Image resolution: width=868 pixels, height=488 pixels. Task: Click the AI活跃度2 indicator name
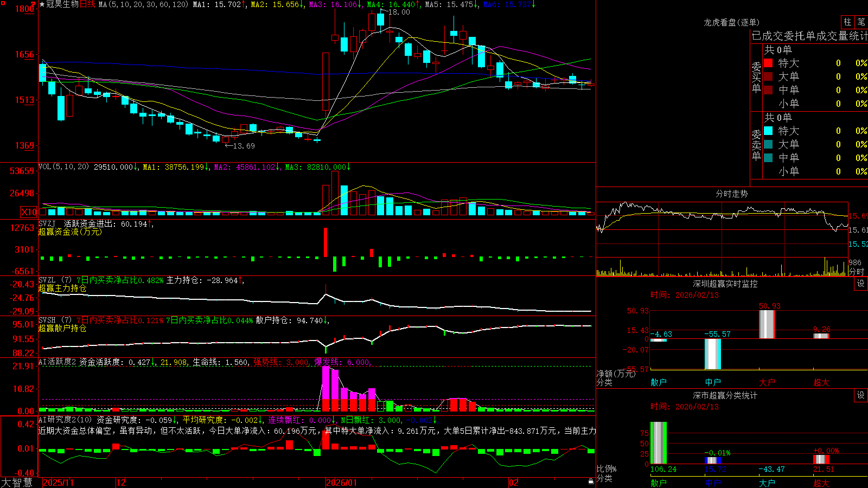pos(57,362)
